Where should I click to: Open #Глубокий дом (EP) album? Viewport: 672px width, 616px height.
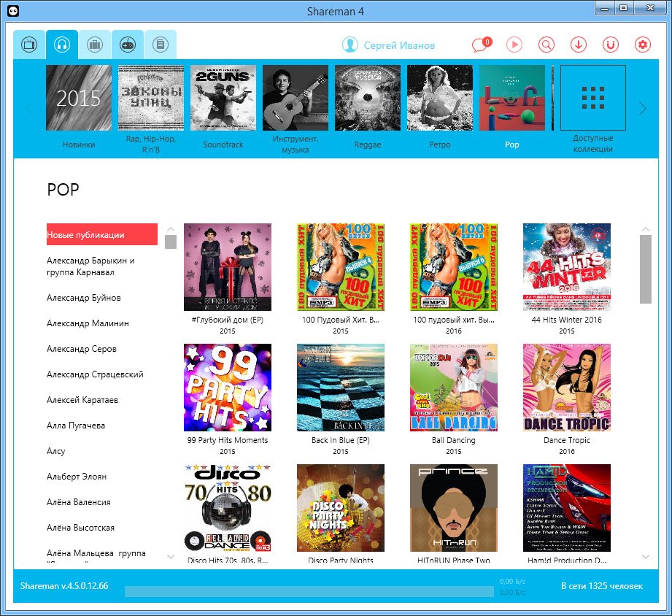228,267
